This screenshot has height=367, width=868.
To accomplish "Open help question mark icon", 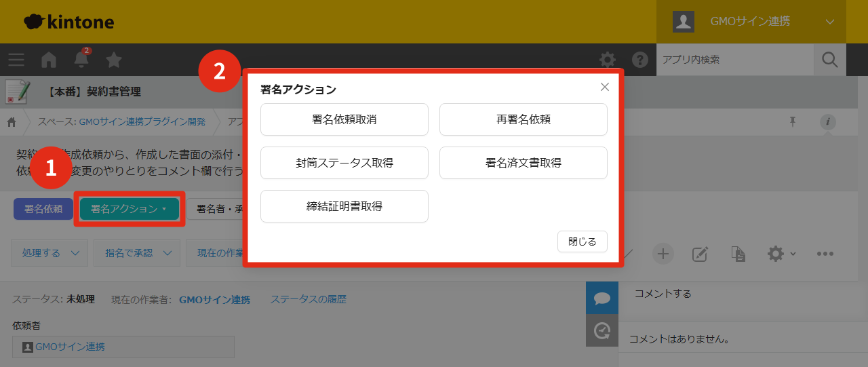I will coord(640,60).
